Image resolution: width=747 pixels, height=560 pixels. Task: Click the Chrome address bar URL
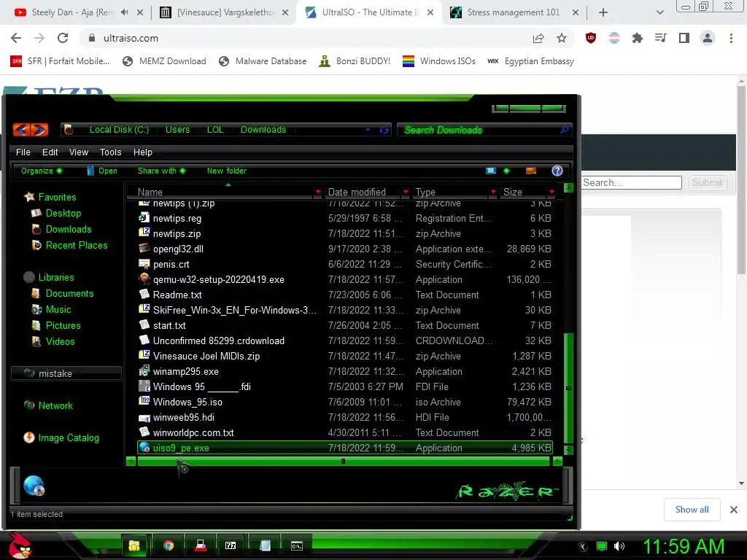pos(131,38)
